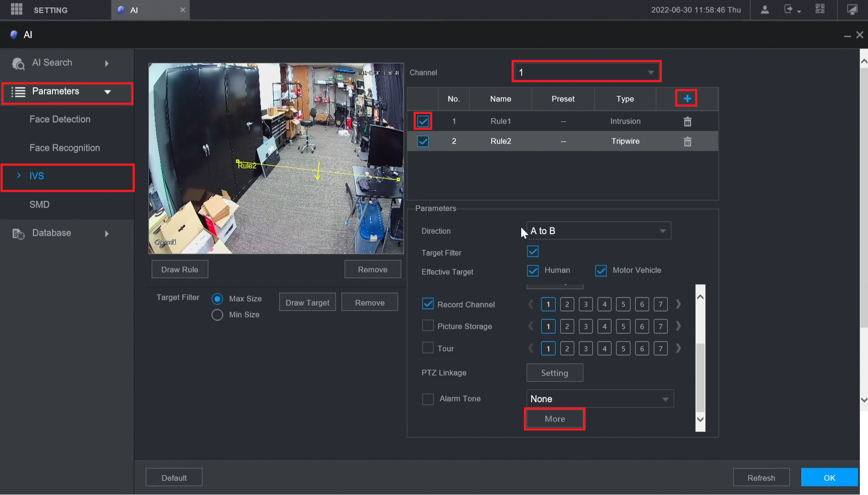Delete Rule2 using its trash icon
868x495 pixels.
[687, 142]
